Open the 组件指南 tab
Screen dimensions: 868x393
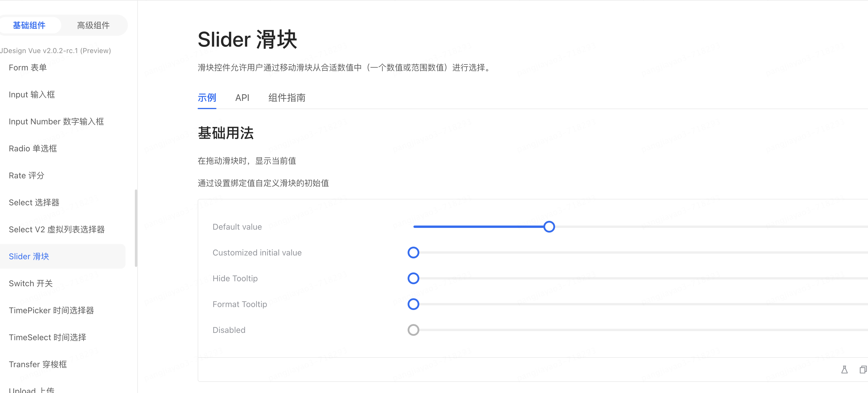pos(287,98)
